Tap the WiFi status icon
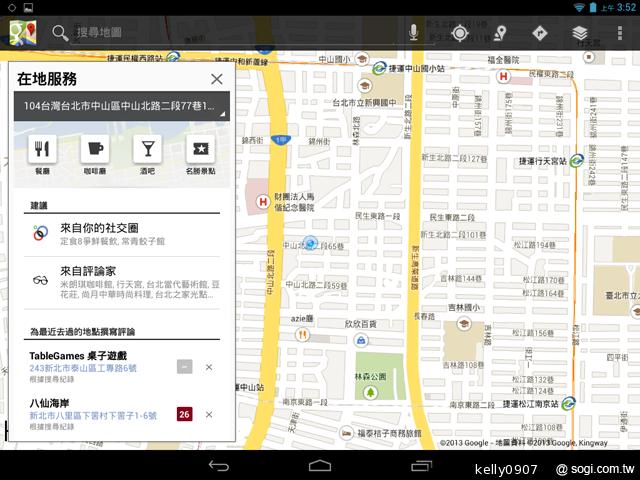 pyautogui.click(x=579, y=7)
